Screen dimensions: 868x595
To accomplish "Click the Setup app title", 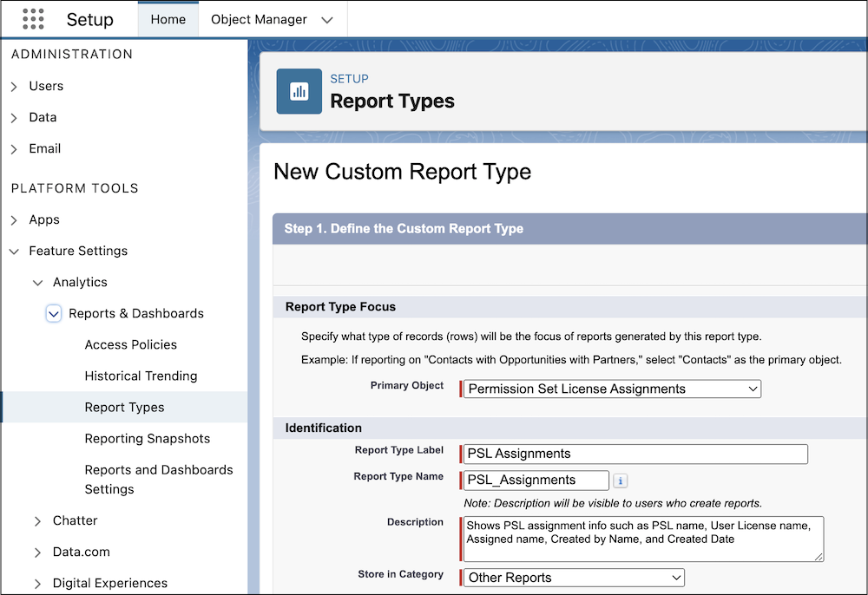I will (x=89, y=19).
